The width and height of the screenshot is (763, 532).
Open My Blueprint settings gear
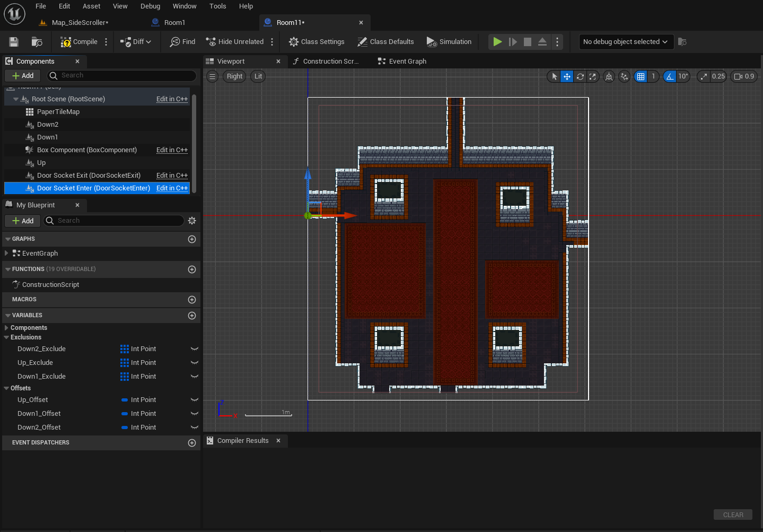tap(192, 221)
